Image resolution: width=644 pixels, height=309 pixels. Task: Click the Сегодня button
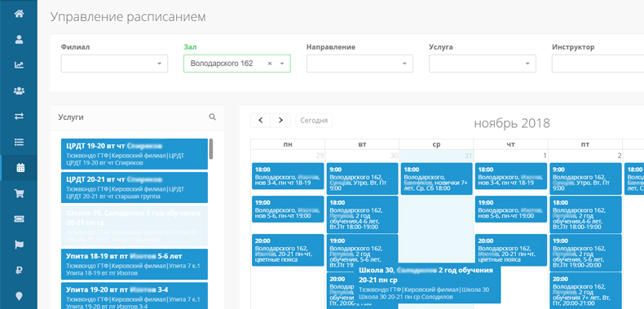(x=314, y=121)
